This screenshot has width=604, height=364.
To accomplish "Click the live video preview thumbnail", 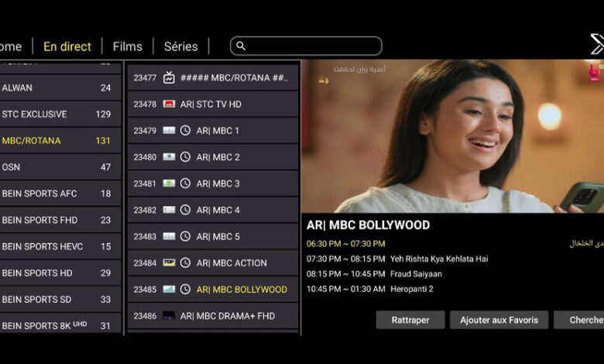I will [x=452, y=136].
